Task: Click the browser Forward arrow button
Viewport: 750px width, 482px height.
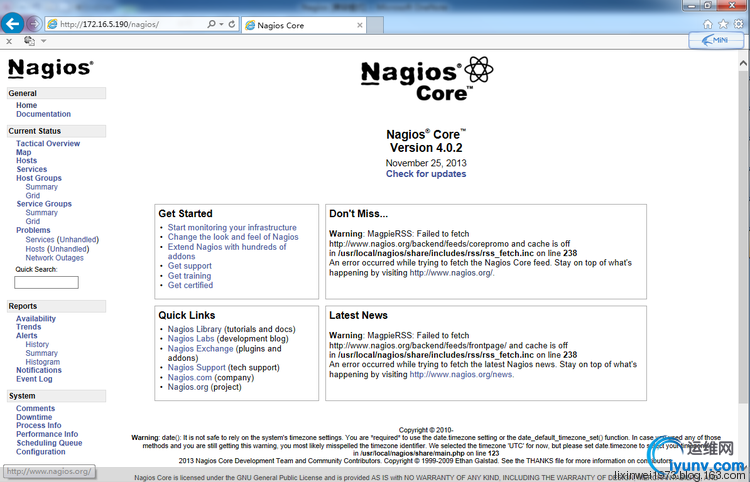Action: point(34,24)
